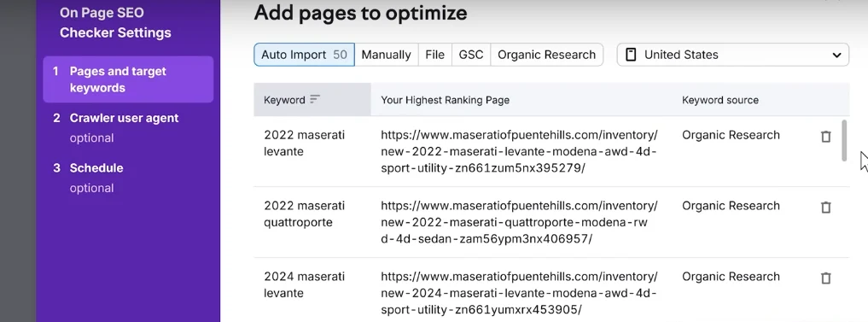Click Organic Research source for 2024 levante
The width and height of the screenshot is (868, 322).
pyautogui.click(x=731, y=277)
